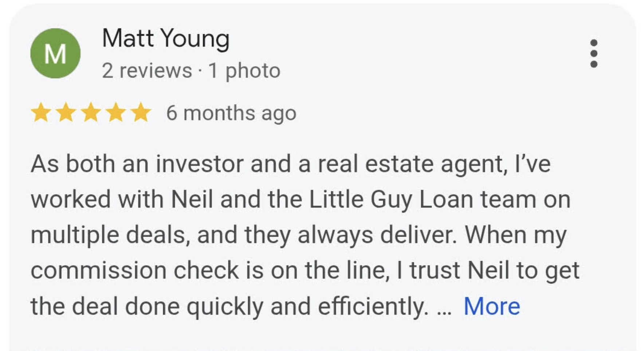Viewport: 644px width, 351px height.
Task: Click the second gold rating star
Action: (66, 112)
